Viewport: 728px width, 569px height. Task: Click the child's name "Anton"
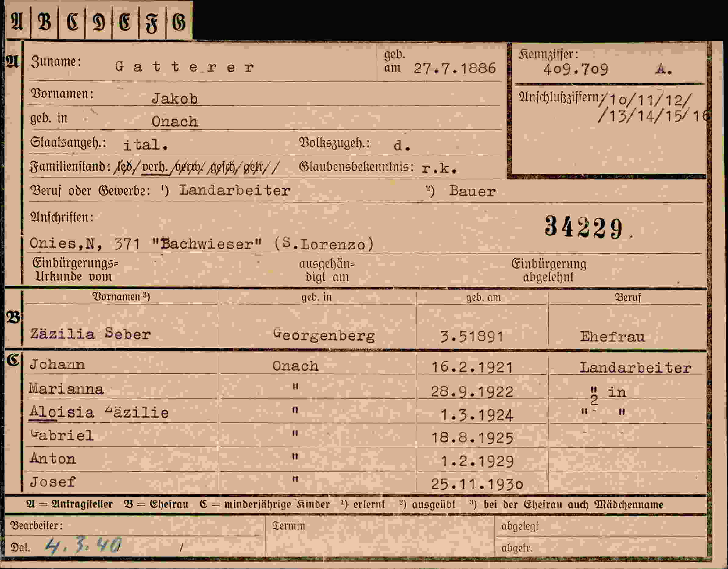53,458
